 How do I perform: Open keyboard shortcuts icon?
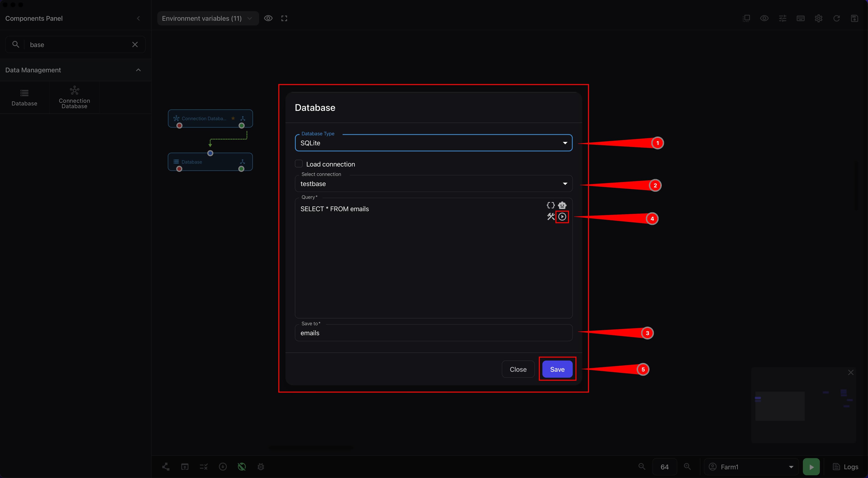pyautogui.click(x=801, y=18)
